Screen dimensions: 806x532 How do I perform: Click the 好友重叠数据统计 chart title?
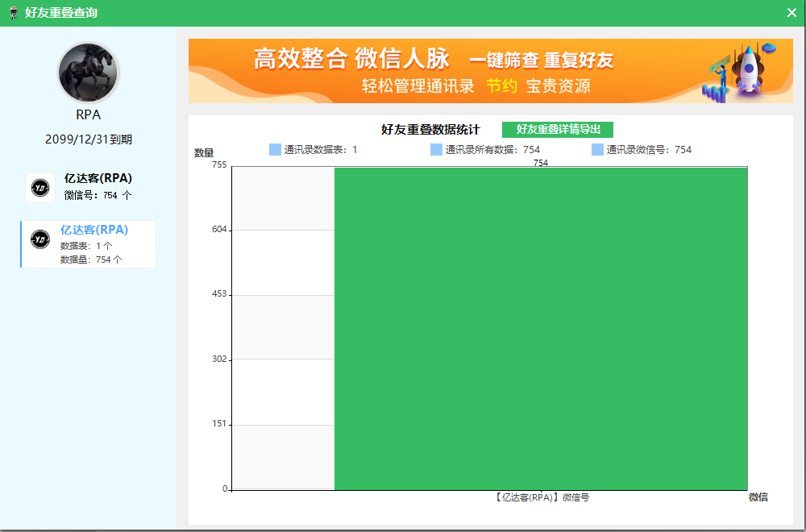tap(430, 130)
